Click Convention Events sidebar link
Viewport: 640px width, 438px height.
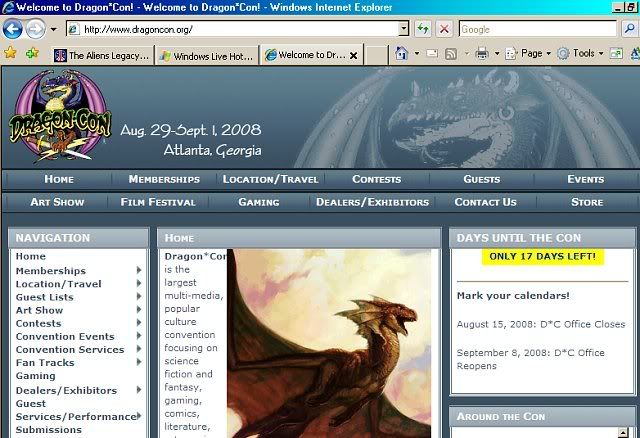(65, 336)
